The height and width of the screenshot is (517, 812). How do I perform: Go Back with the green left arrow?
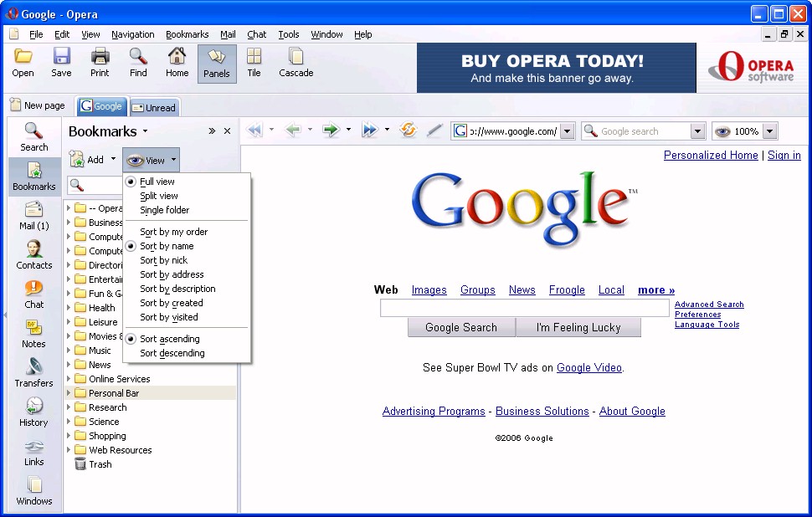tap(293, 130)
